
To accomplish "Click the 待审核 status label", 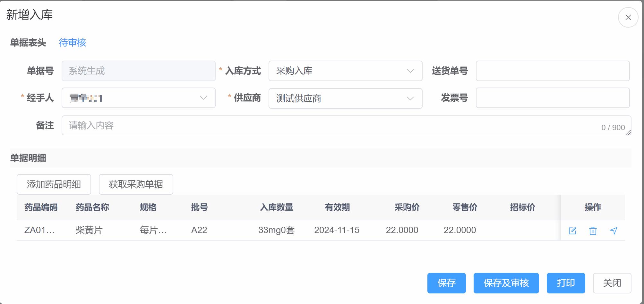I will [x=73, y=43].
